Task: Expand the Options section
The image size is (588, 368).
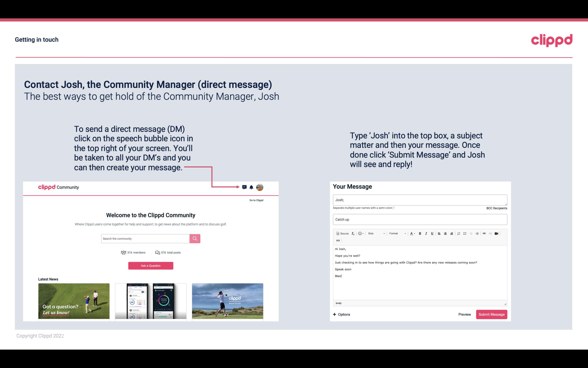Action: pyautogui.click(x=342, y=315)
